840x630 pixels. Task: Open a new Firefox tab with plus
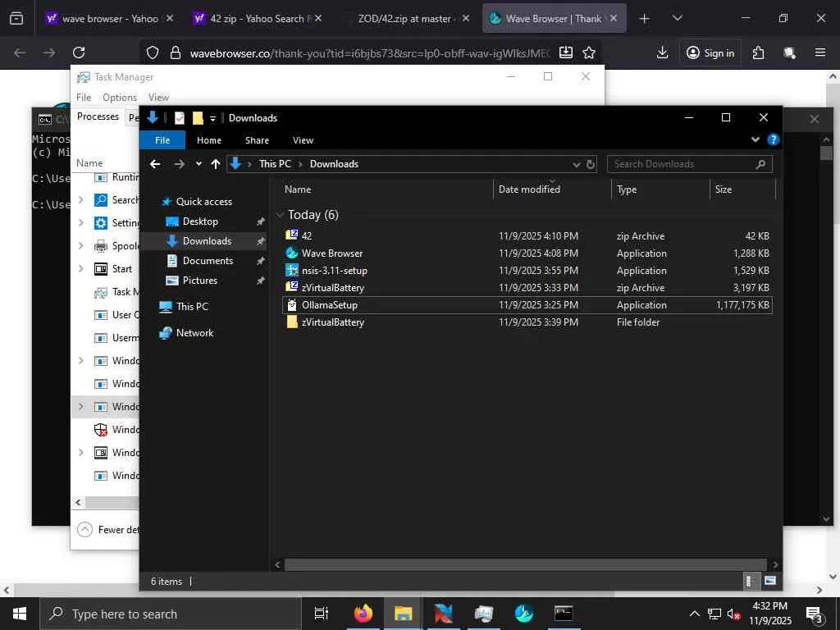645,18
